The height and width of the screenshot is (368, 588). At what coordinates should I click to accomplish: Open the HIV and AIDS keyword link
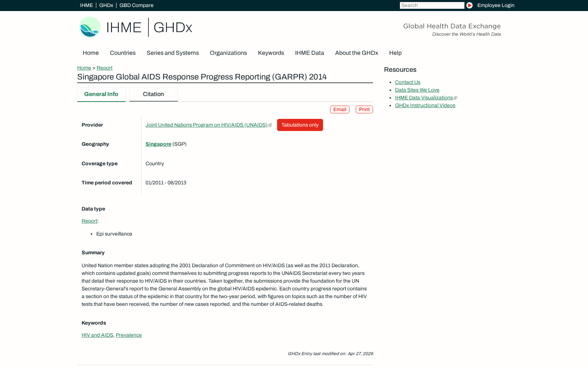(x=97, y=335)
